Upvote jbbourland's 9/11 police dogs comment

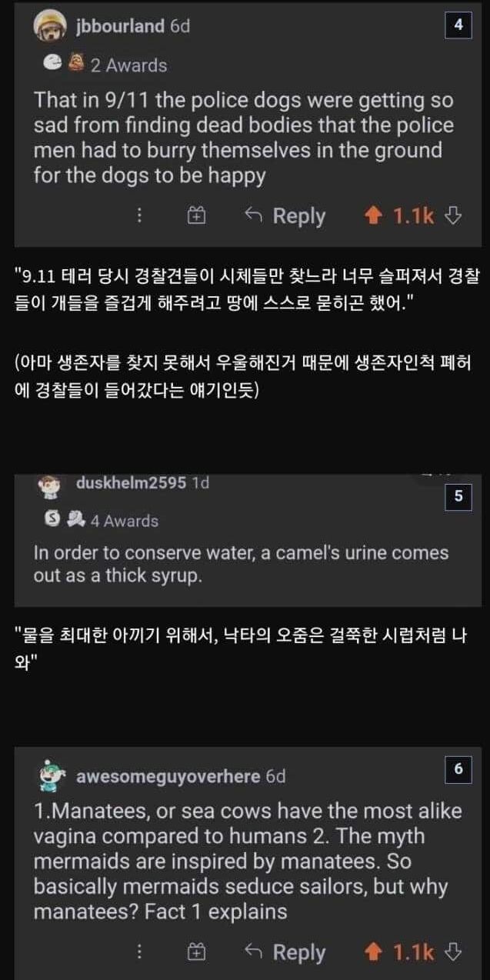(x=374, y=216)
